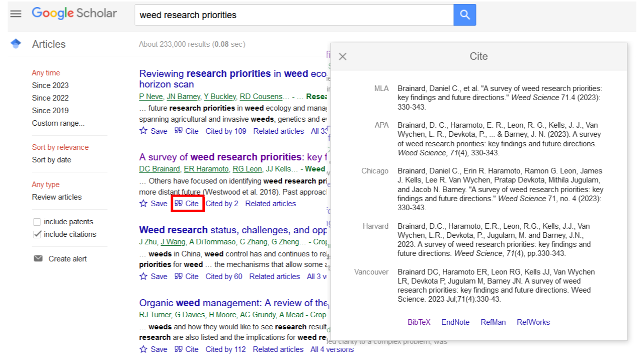
Task: Export citation as BibTeX
Action: point(419,322)
